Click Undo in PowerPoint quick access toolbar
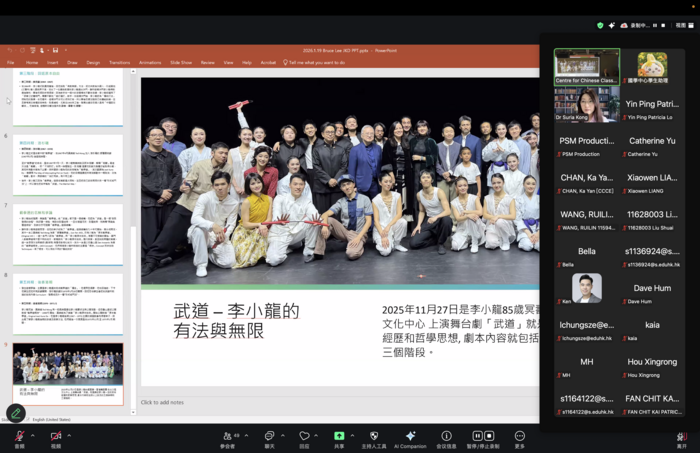This screenshot has height=453, width=700. click(10, 50)
